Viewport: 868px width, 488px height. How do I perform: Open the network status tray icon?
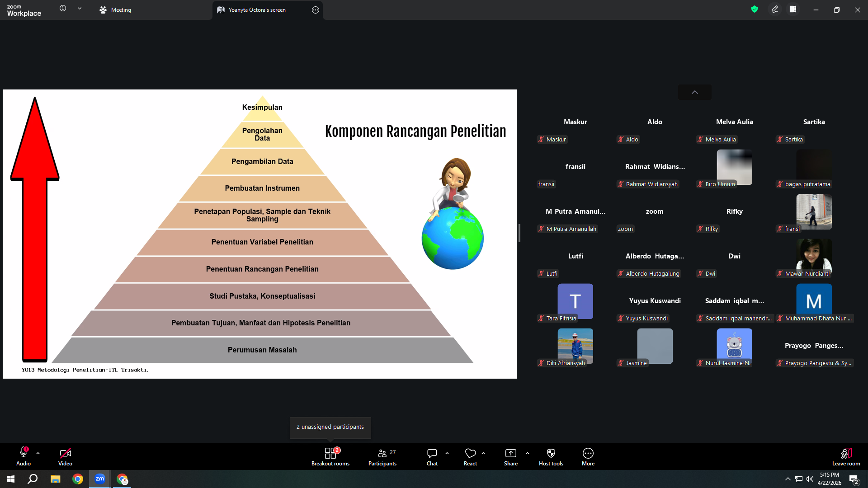click(799, 479)
